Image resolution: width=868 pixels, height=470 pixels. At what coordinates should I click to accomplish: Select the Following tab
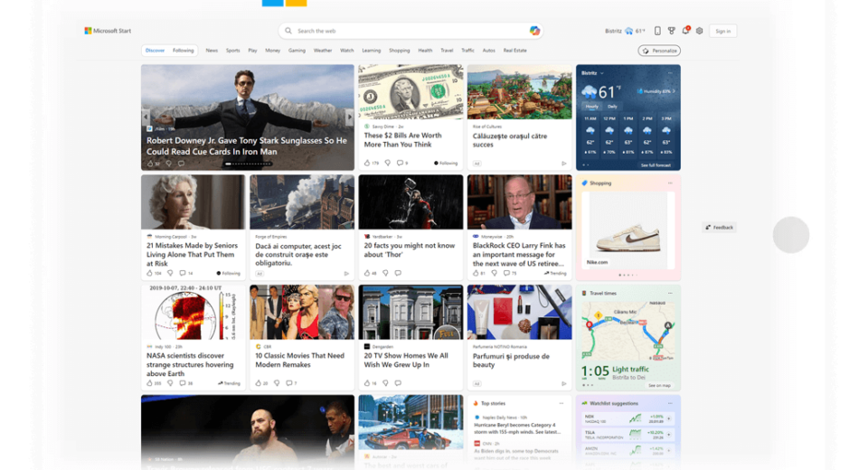(184, 51)
